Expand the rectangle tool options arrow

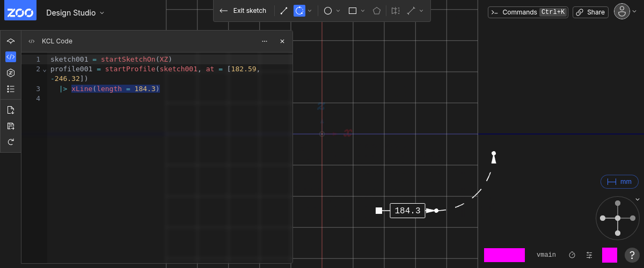(363, 11)
